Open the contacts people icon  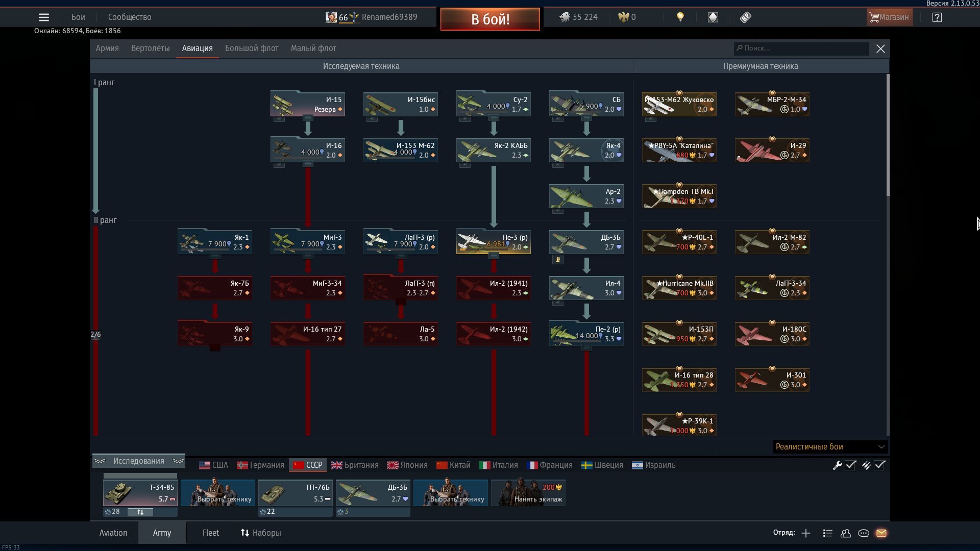tap(846, 533)
